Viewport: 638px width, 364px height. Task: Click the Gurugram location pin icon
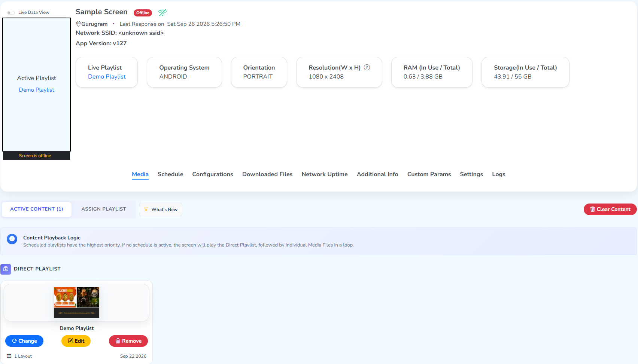pos(78,24)
